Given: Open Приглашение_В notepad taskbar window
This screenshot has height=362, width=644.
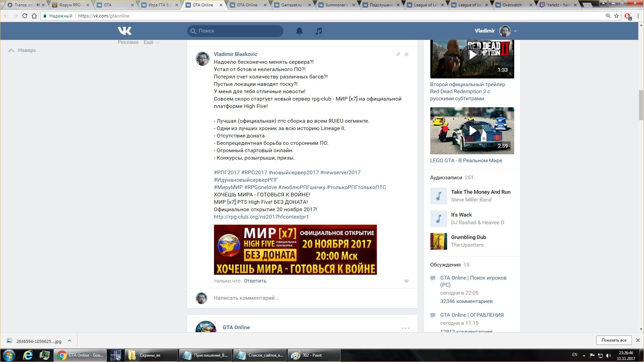Looking at the screenshot, I should point(206,355).
